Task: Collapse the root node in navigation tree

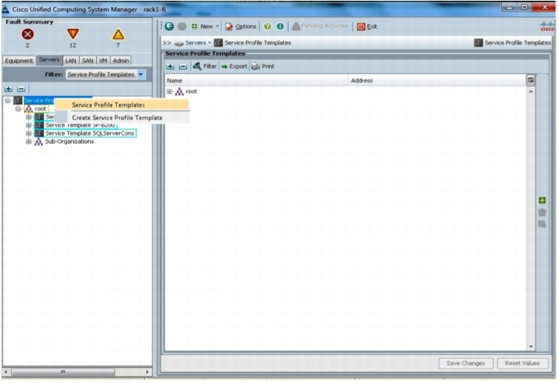Action: pos(18,109)
